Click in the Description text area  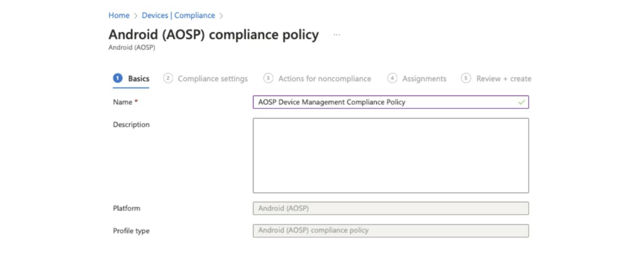(390, 155)
